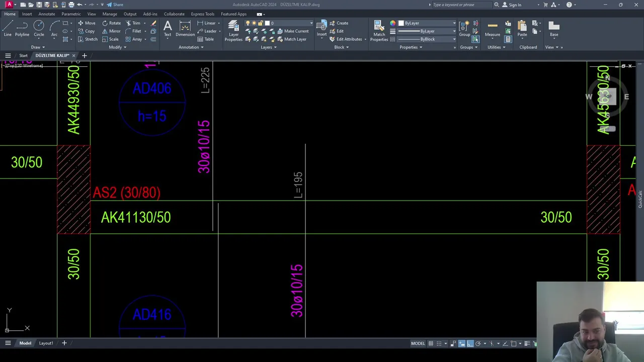Save drawing from quick access toolbar

[x=39, y=5]
